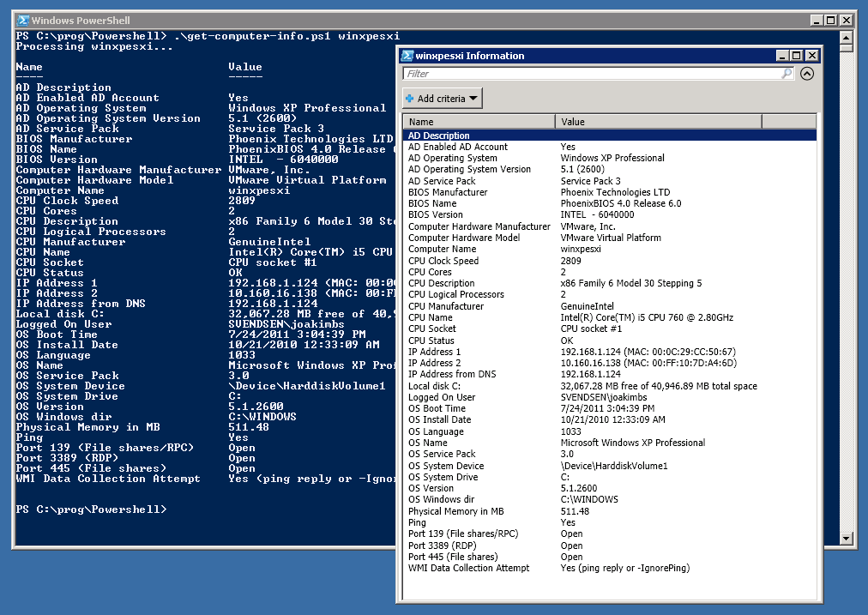Click in the Filter text box
Screen dimensions: 868x615
tap(592, 75)
